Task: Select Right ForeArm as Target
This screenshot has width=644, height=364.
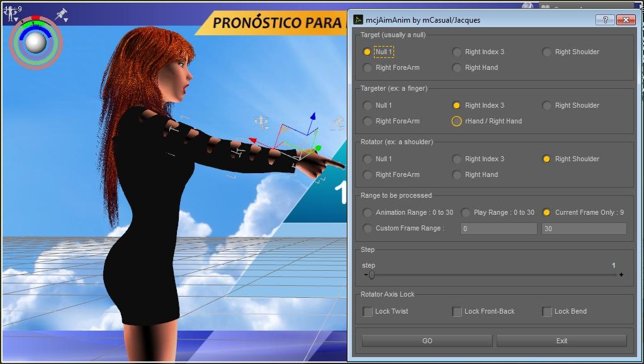Action: (367, 67)
